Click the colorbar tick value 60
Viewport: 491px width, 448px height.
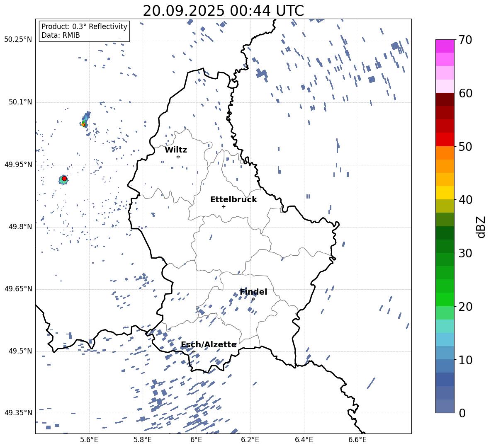pyautogui.click(x=465, y=93)
